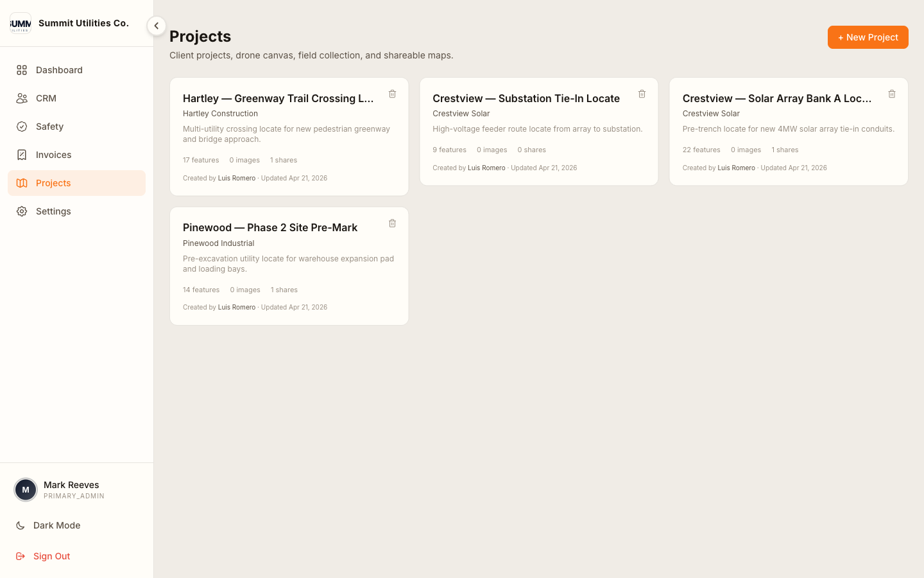
Task: Click Mark Reeves's avatar
Action: click(26, 489)
